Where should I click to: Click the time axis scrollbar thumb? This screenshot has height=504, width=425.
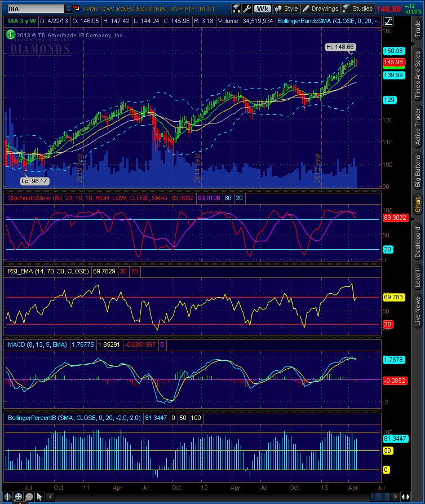(380, 497)
